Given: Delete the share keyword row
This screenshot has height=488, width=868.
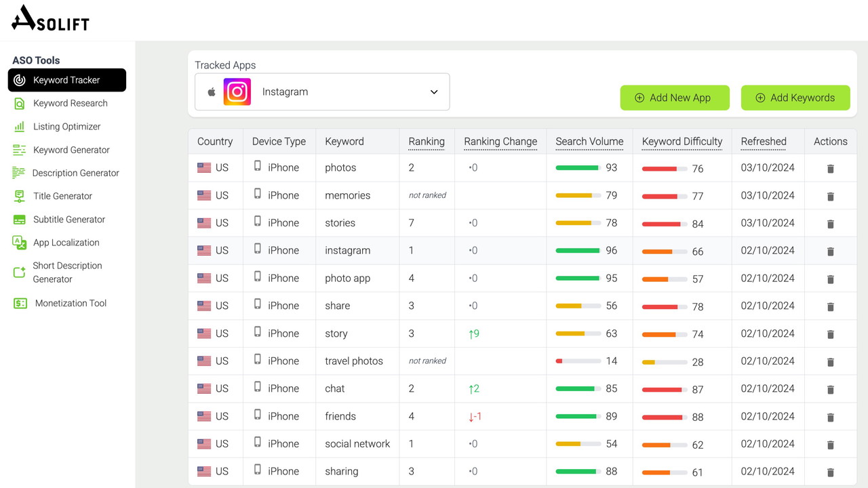Looking at the screenshot, I should click(831, 307).
